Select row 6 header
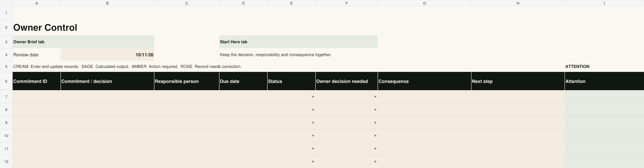 [x=6, y=81]
